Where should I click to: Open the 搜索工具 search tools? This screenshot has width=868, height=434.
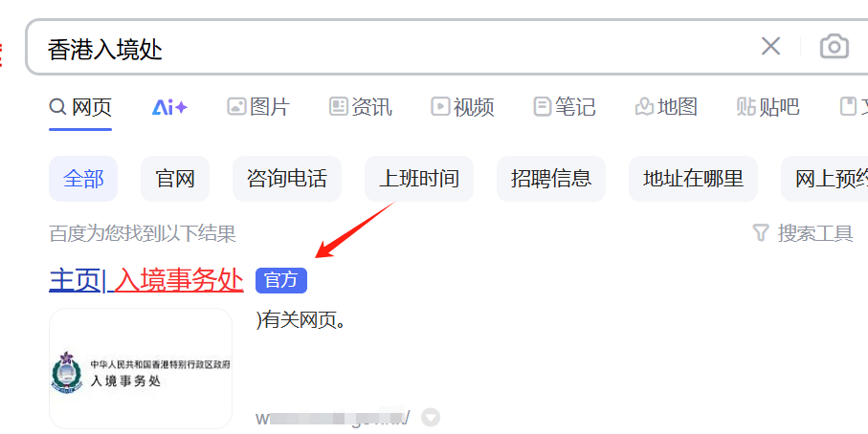point(803,233)
